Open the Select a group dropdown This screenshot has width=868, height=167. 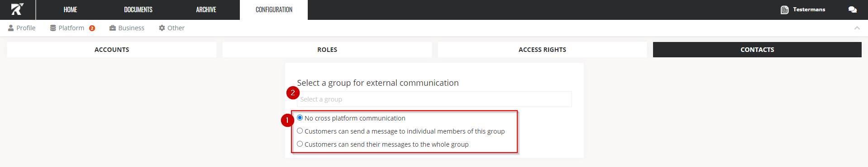[x=434, y=99]
